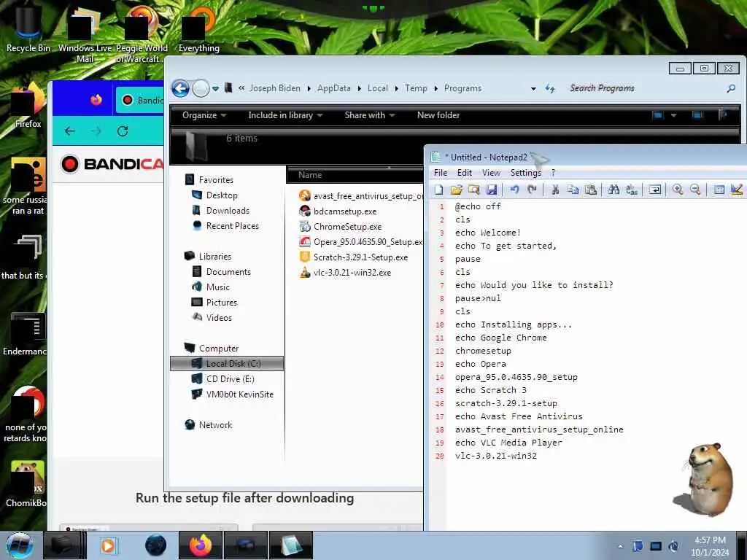747x560 pixels.
Task: Click the Undo icon in Notepad2
Action: point(514,190)
